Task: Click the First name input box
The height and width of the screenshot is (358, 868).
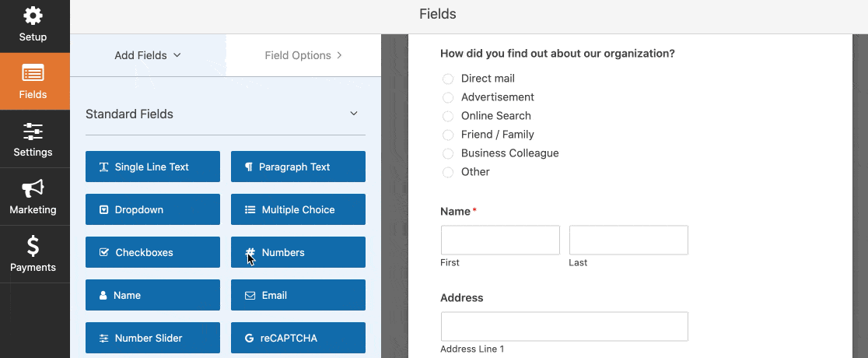Action: 500,240
